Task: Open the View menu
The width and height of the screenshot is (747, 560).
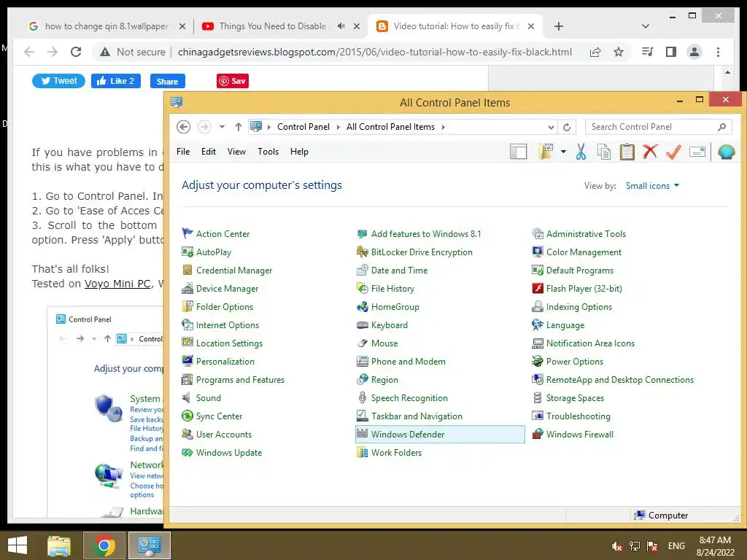Action: (x=236, y=152)
